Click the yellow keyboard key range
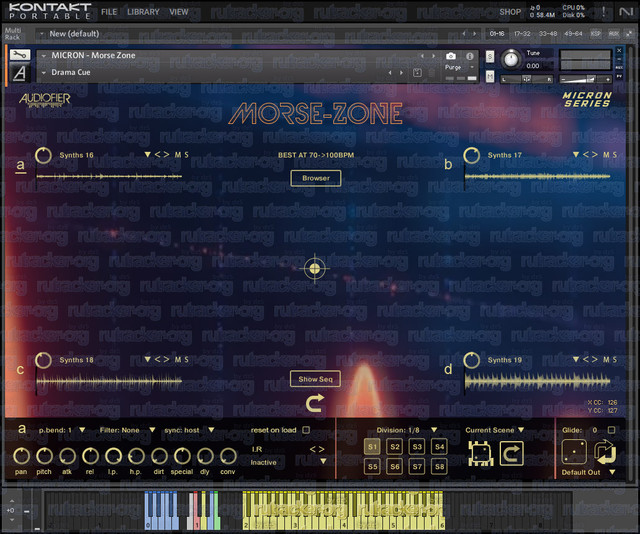This screenshot has height=534, width=640. pos(343,510)
